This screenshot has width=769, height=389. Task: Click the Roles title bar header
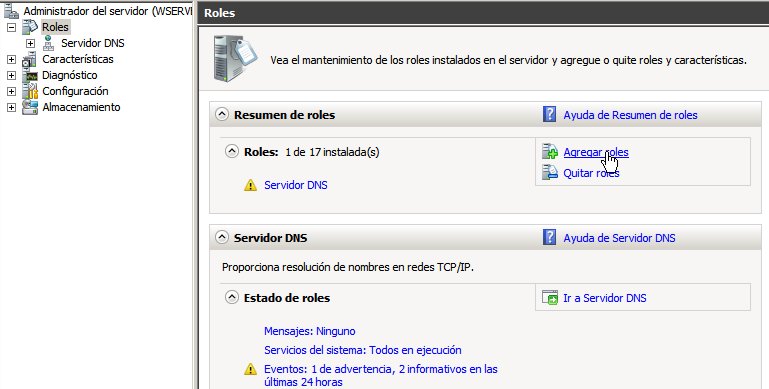click(219, 13)
